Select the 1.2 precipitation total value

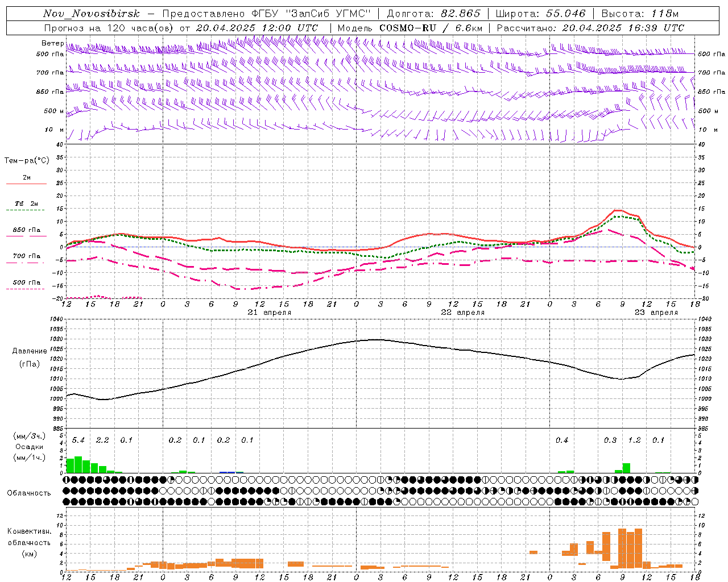634,440
